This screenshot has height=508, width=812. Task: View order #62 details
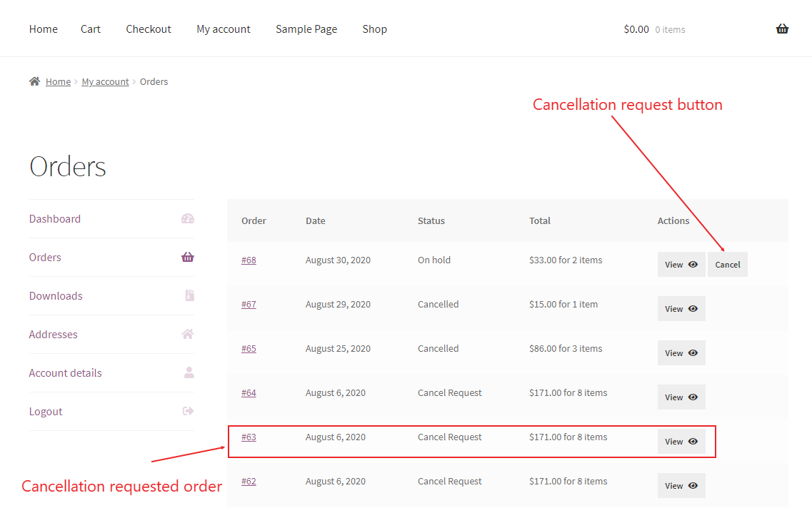681,486
